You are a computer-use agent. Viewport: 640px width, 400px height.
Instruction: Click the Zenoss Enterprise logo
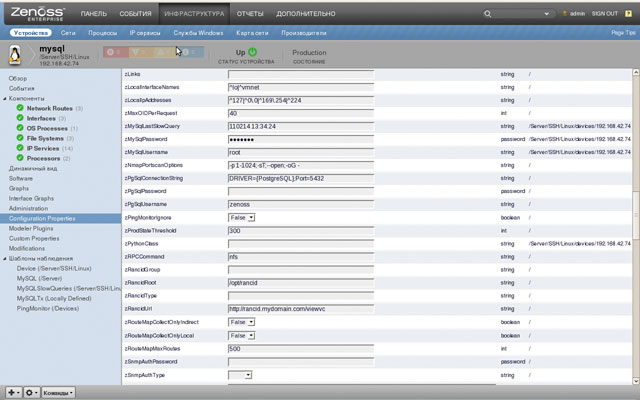[37, 13]
